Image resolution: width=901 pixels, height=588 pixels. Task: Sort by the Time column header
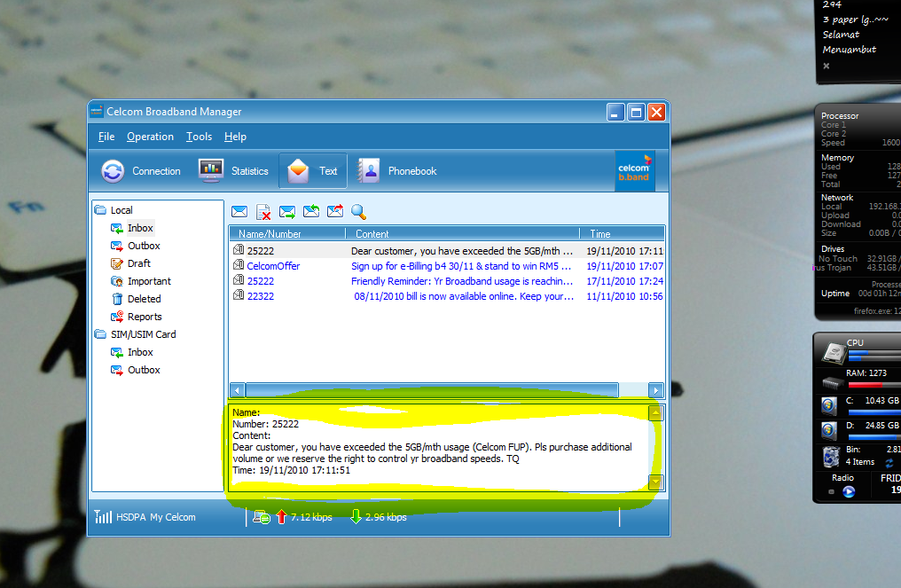[623, 233]
